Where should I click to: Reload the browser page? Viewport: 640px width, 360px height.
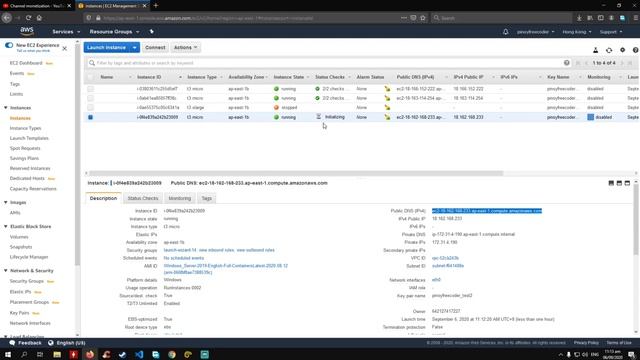[x=29, y=18]
